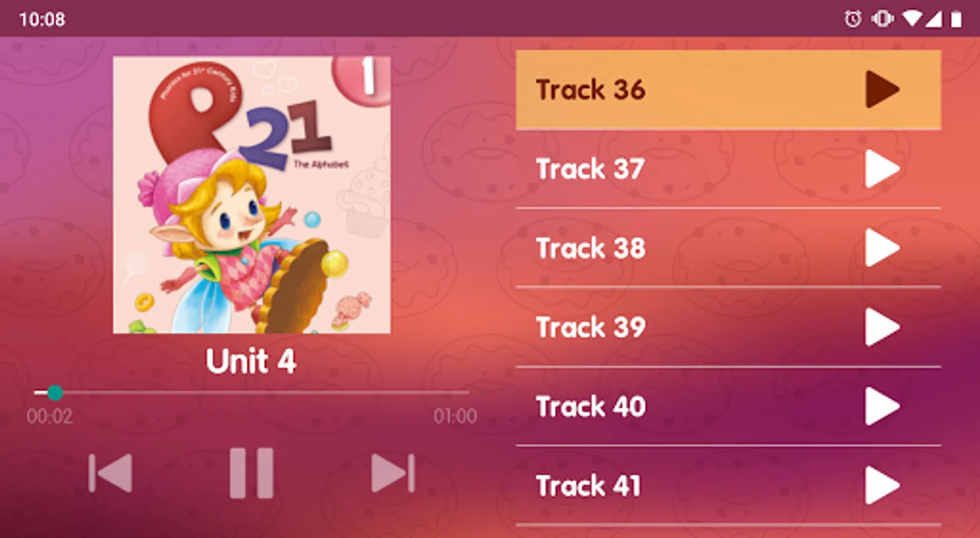Image resolution: width=980 pixels, height=538 pixels.
Task: Tap the alarm clock status icon
Action: 853,19
